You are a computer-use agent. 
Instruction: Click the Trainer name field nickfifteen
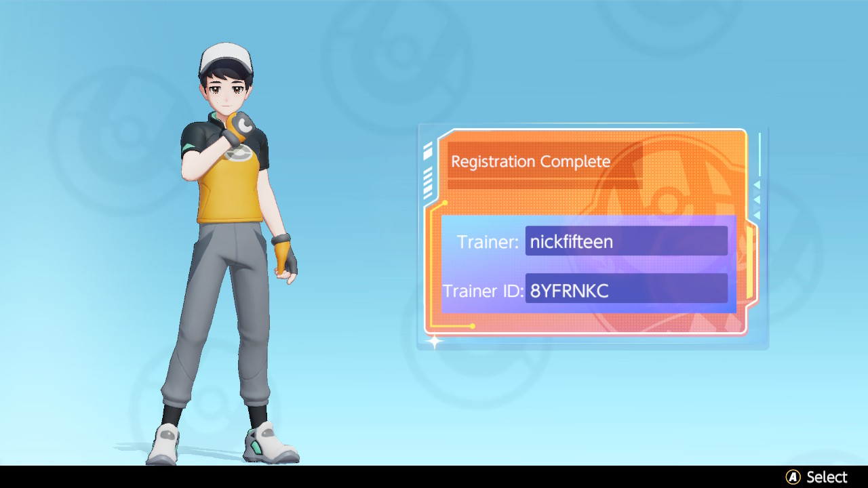(626, 241)
